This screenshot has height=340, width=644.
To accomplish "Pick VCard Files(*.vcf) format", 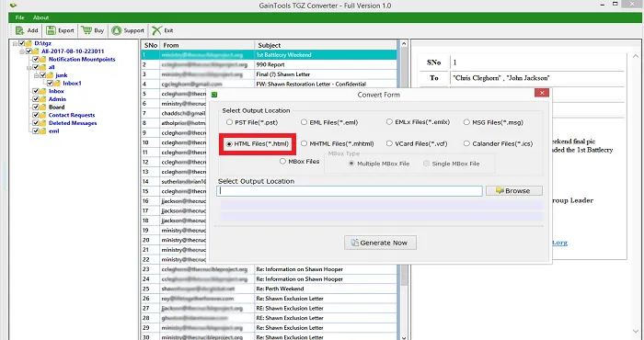I will (x=389, y=143).
